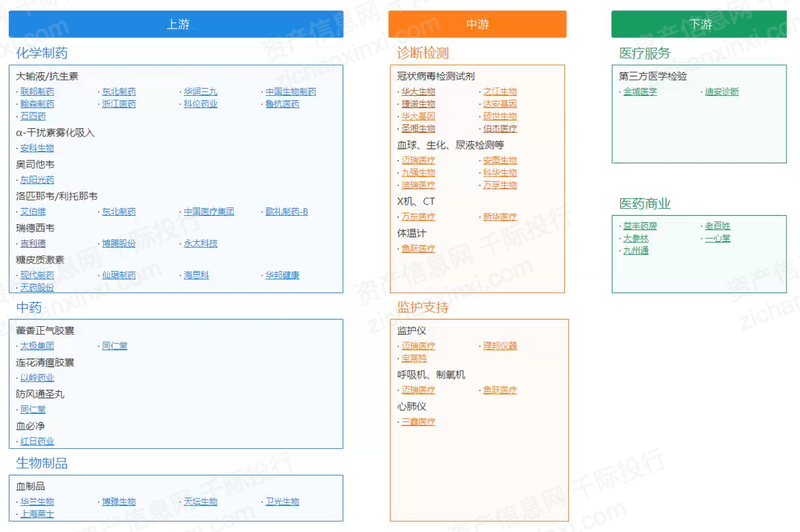This screenshot has height=532, width=800.
Task: Open the 之江生物 link
Action: (x=500, y=91)
